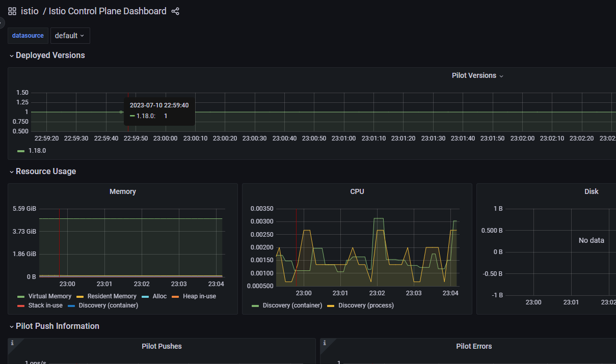Screen dimensions: 616x364
Task: Click the Pilot Errors info icon
Action: 325,343
